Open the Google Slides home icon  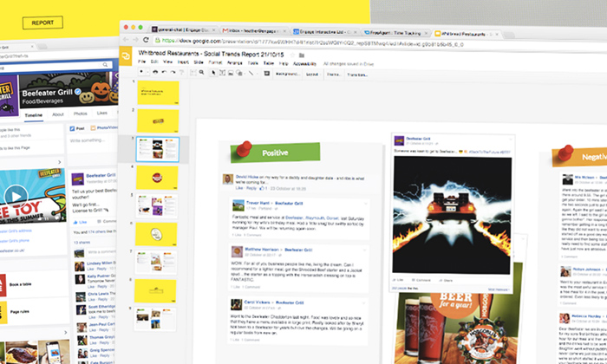click(126, 56)
